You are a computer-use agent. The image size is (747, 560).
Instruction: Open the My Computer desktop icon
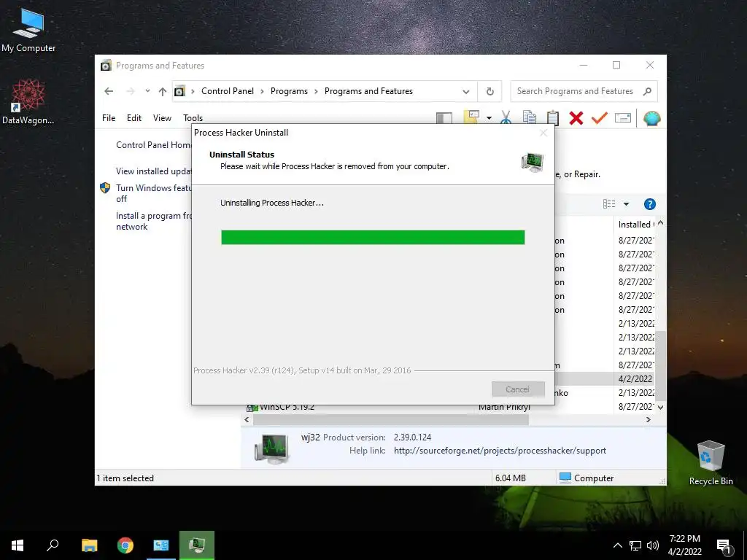28,31
